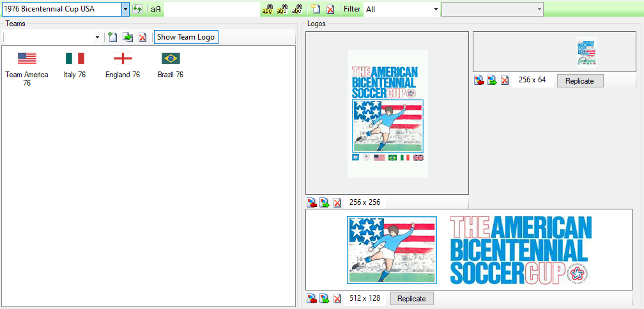
Task: Click the large 256 x 256 logo preview
Action: click(387, 113)
